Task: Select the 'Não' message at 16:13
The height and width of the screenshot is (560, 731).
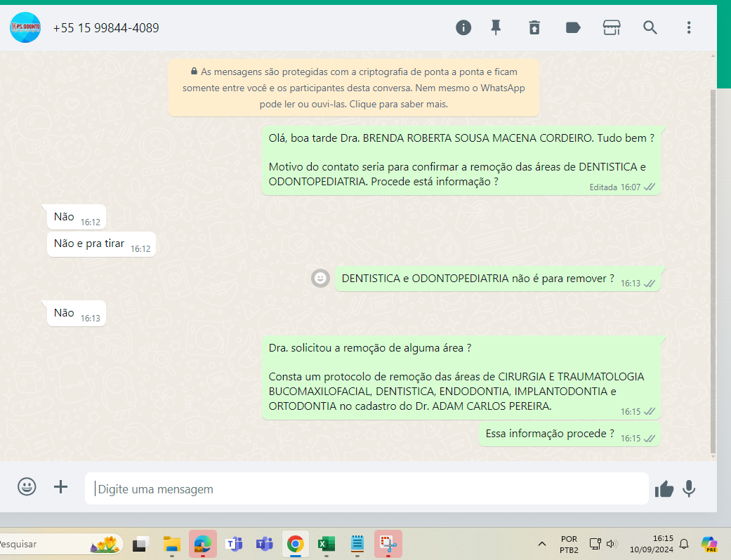Action: [x=77, y=313]
